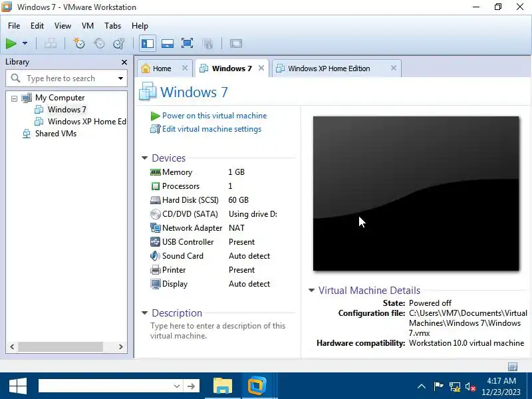Open the library search dropdown arrow
Screen dimensions: 532x399
pos(120,78)
